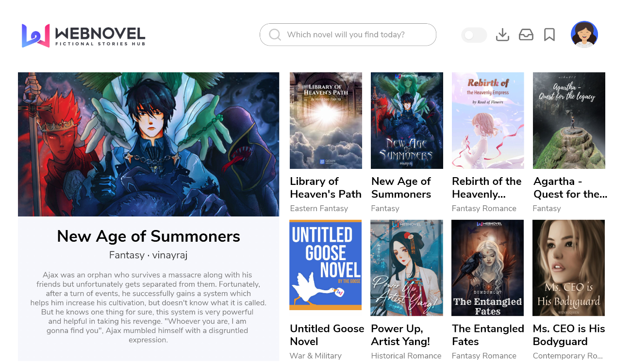Click the Library of Heaven's Path title link

click(326, 188)
